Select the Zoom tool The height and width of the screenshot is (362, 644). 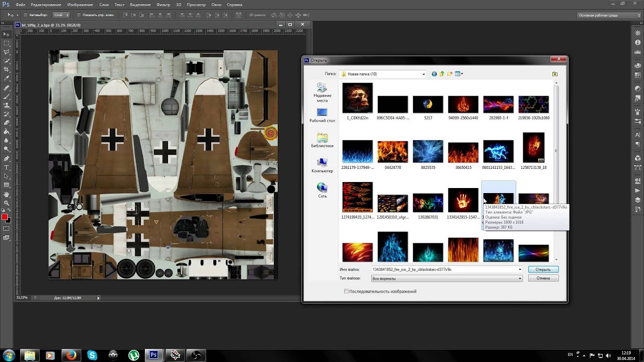pyautogui.click(x=7, y=203)
